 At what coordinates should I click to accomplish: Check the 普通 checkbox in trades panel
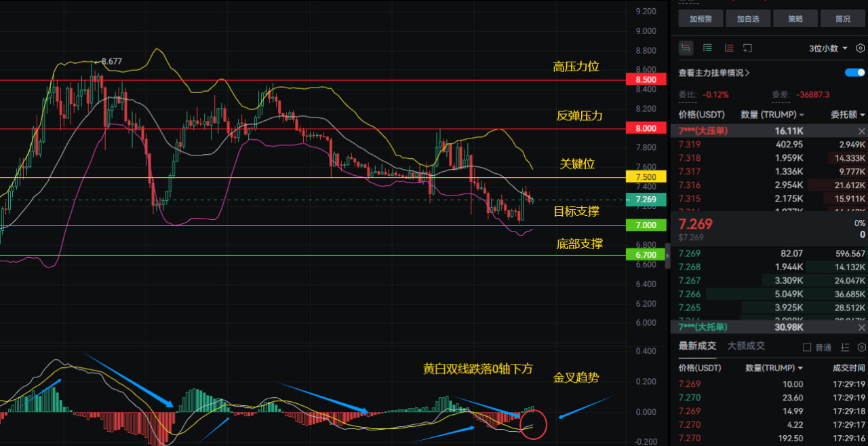(807, 347)
